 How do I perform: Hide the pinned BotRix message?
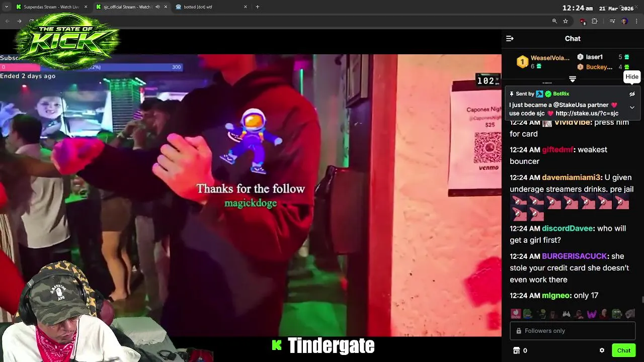coord(632,94)
